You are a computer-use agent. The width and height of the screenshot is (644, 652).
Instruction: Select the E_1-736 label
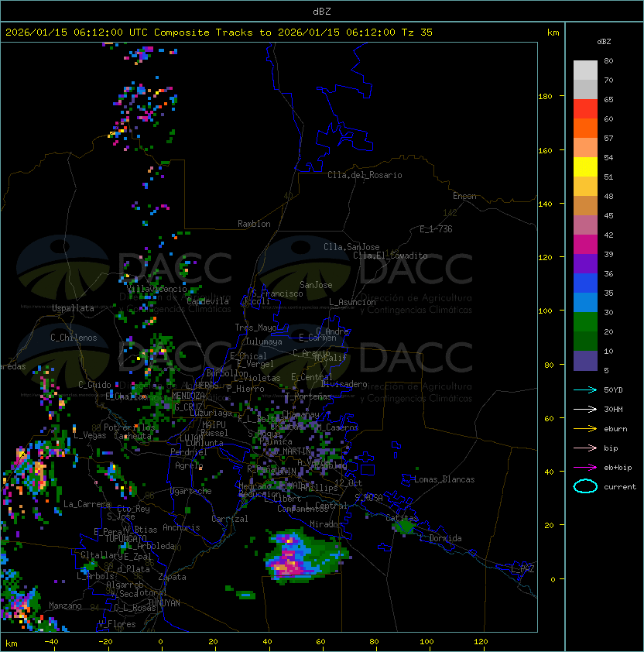(x=436, y=229)
